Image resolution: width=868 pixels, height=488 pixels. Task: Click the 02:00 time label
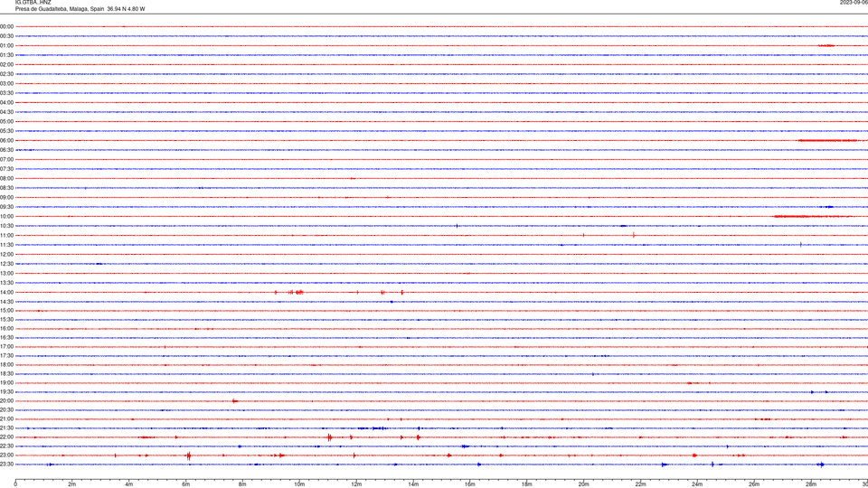pyautogui.click(x=6, y=65)
